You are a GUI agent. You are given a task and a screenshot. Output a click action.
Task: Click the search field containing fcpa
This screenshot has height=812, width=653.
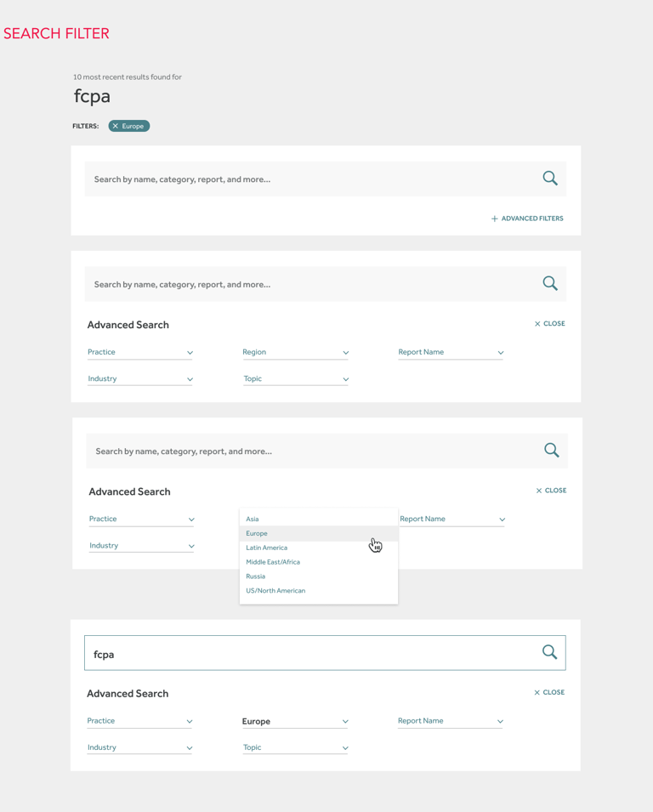point(306,654)
